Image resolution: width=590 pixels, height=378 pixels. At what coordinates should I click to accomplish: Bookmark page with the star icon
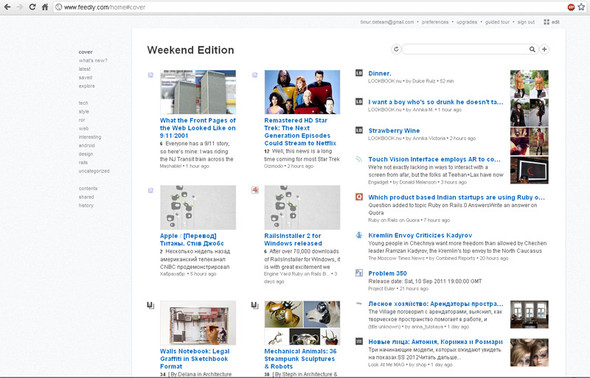(x=582, y=7)
